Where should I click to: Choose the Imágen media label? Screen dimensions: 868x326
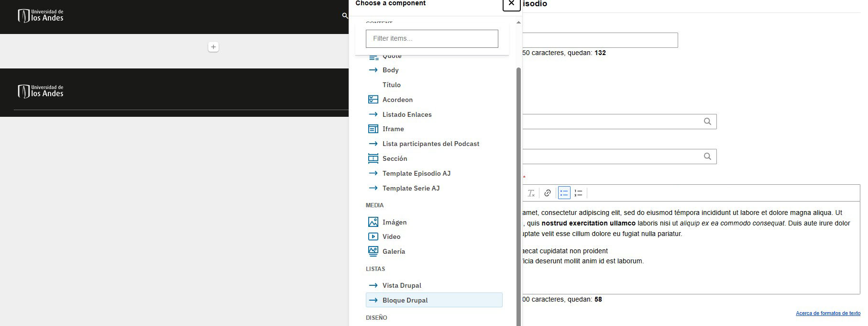click(x=395, y=222)
